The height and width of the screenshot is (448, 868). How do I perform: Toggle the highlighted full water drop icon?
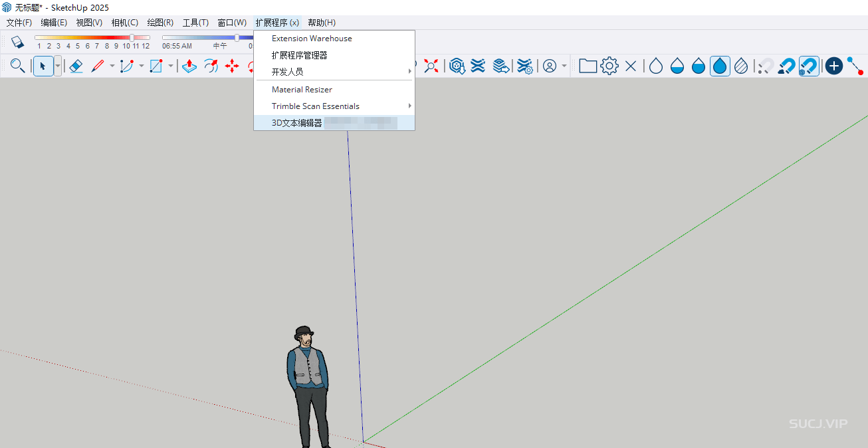click(720, 66)
